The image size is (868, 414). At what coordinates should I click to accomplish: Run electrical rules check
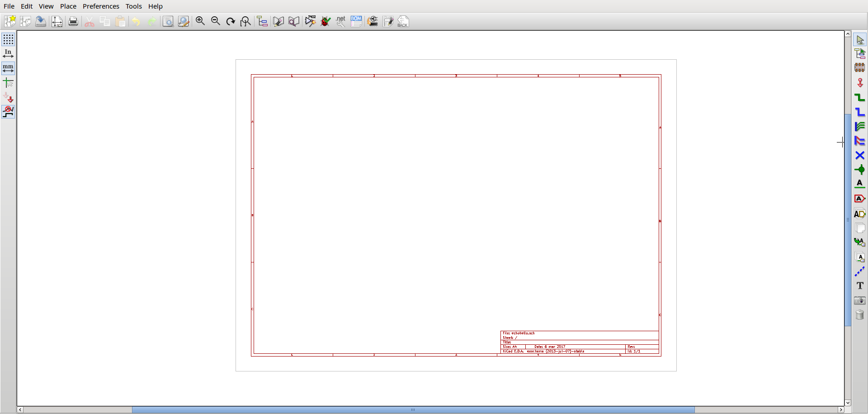[325, 21]
